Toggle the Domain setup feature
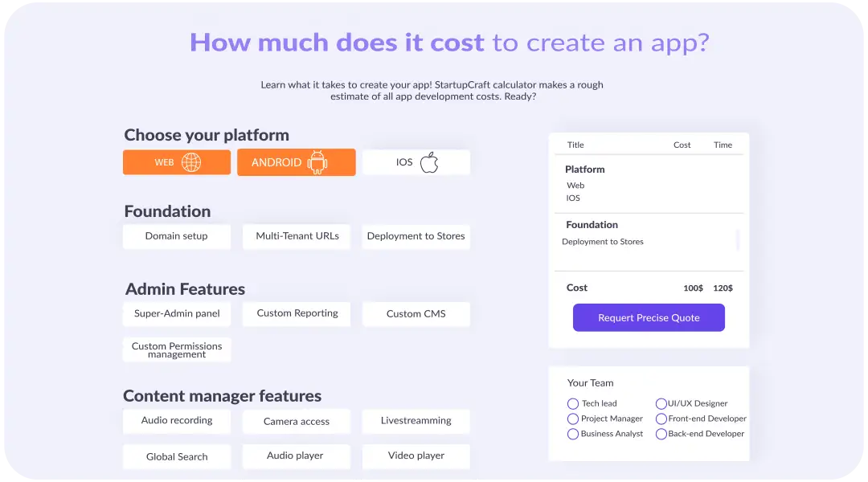Image resolution: width=868 pixels, height=482 pixels. point(177,236)
